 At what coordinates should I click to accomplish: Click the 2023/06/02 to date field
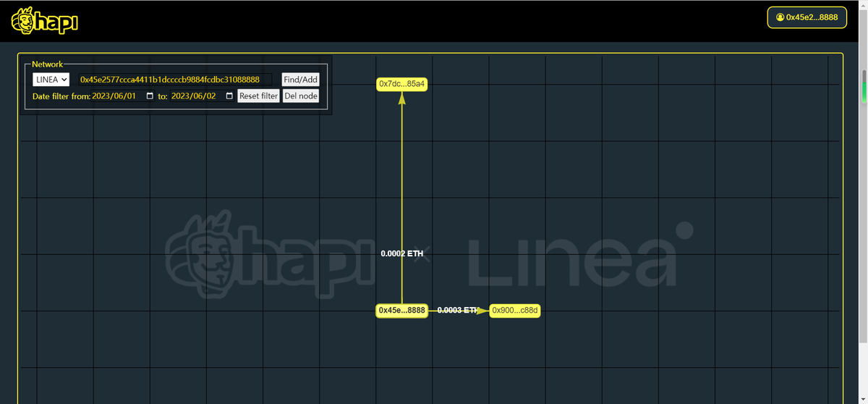click(x=203, y=96)
